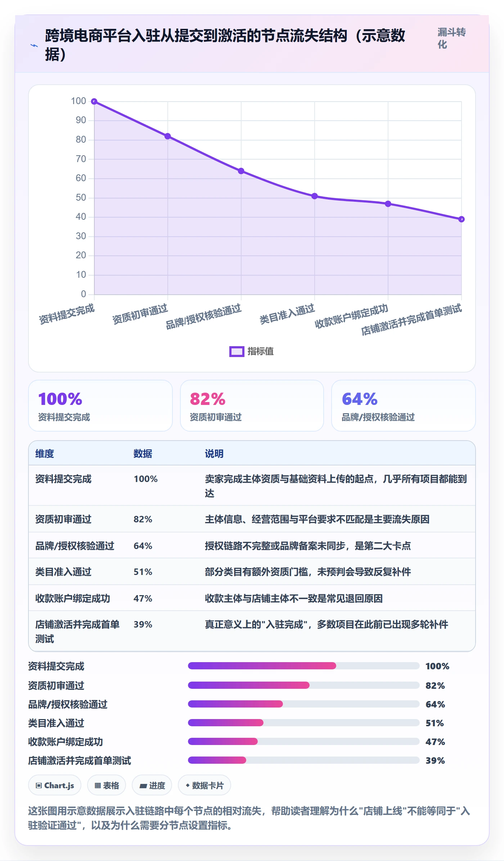Image resolution: width=504 pixels, height=861 pixels.
Task: Click description 收款主体与店铺主体不一致是常见退回原因
Action: tap(294, 598)
